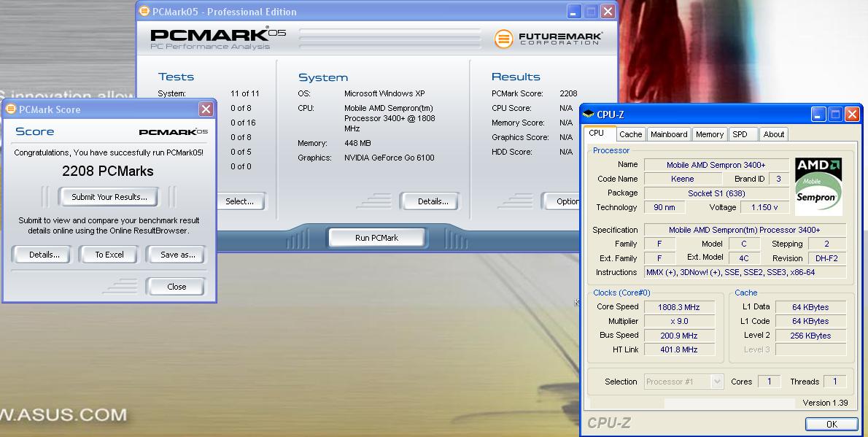This screenshot has width=868, height=437.
Task: Click the Revision value DH-F2
Action: (826, 258)
